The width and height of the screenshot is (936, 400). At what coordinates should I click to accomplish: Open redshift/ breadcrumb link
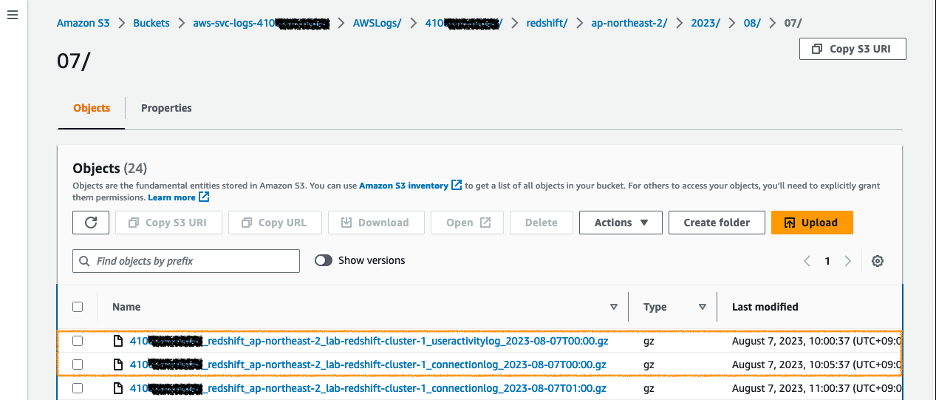(x=546, y=23)
